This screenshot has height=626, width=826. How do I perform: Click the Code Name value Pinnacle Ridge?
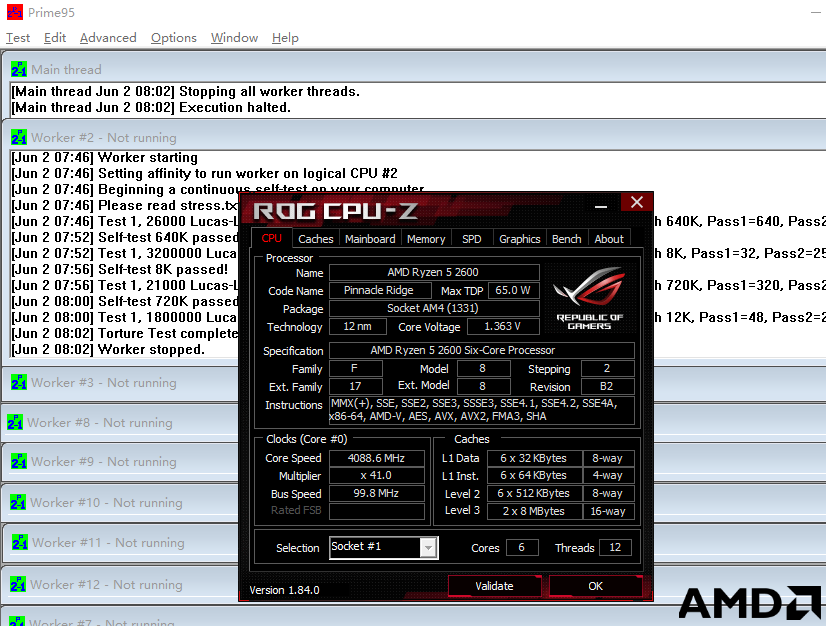tap(380, 290)
